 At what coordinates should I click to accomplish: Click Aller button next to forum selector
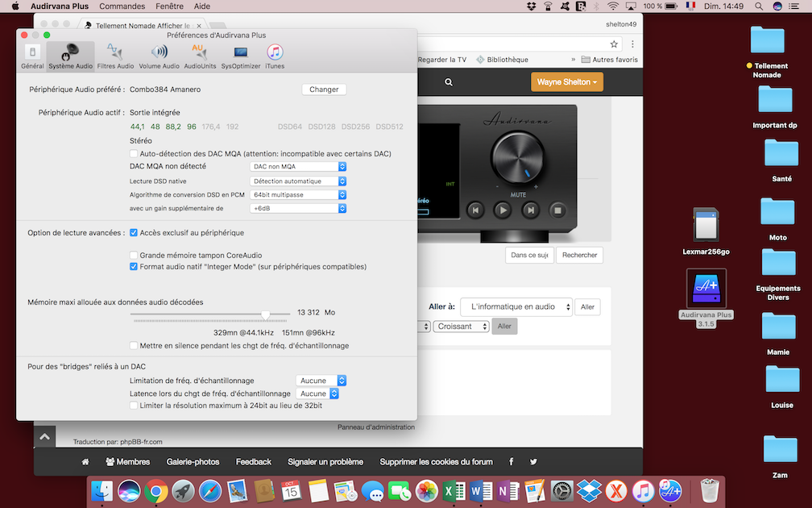[587, 307]
